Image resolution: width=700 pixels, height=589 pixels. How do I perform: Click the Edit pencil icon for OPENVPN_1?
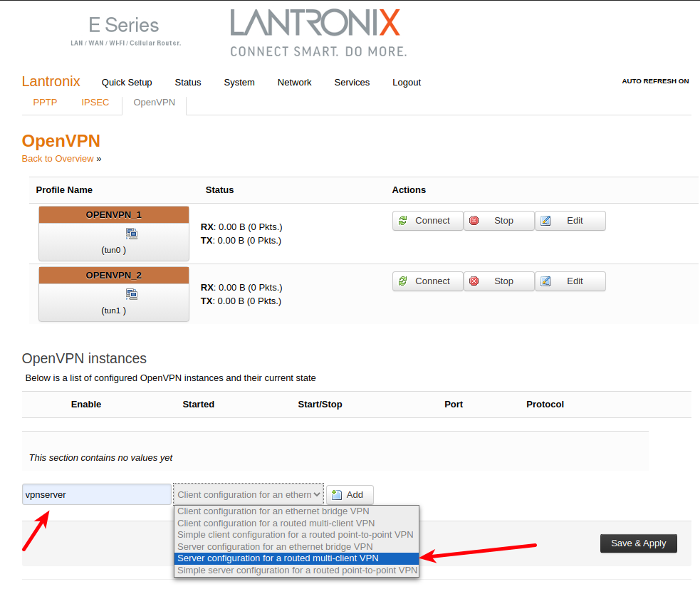click(545, 221)
